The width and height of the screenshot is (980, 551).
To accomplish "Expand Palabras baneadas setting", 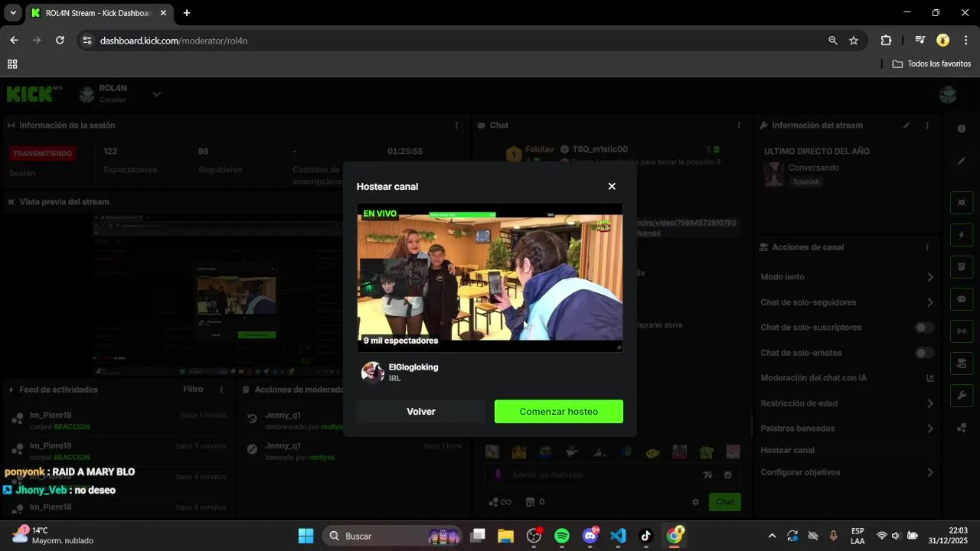I will tap(848, 429).
